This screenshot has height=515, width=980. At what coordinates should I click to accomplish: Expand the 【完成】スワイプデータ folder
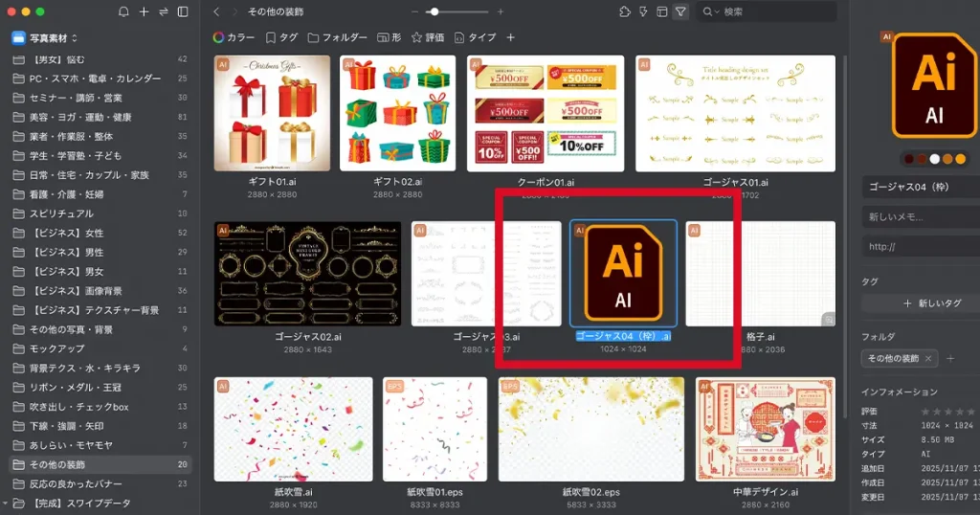[6, 503]
